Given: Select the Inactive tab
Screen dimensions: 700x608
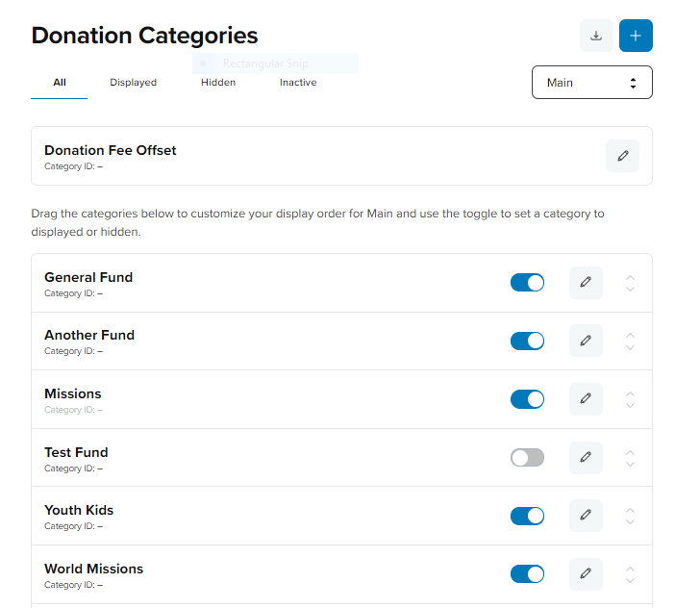Looking at the screenshot, I should click(x=298, y=83).
